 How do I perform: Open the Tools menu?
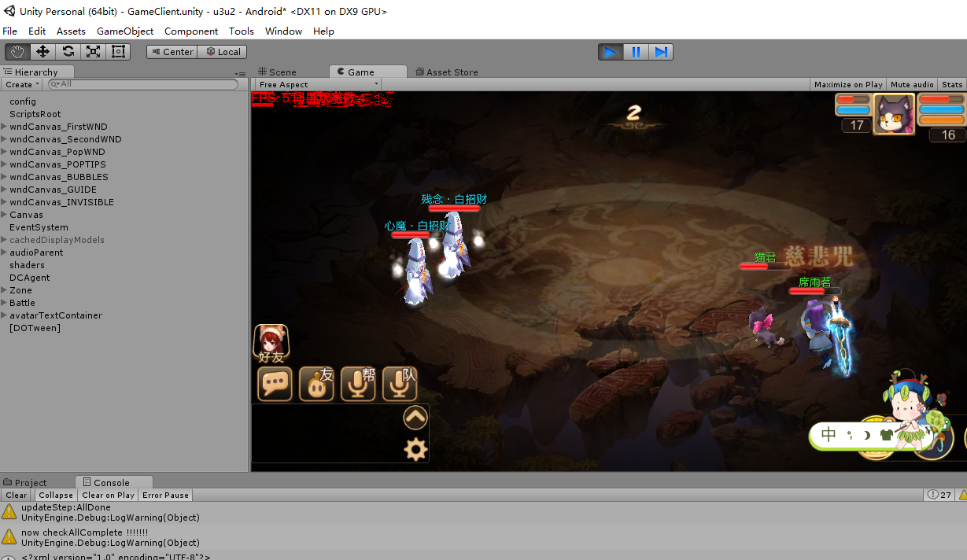pyautogui.click(x=242, y=31)
